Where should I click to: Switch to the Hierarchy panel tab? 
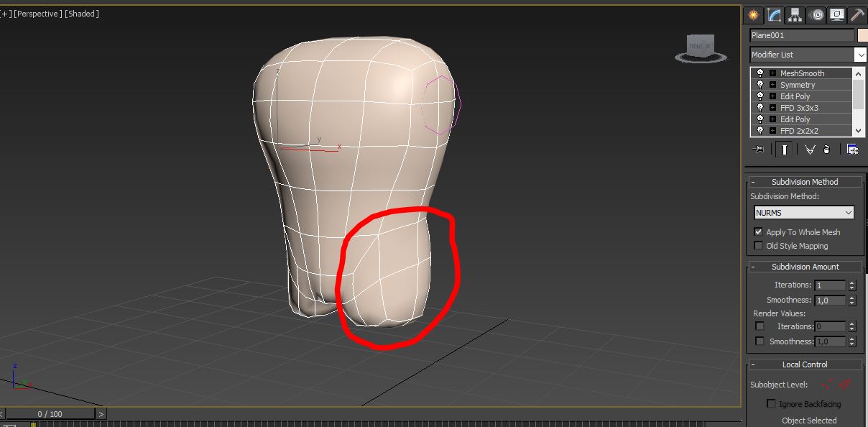[795, 14]
